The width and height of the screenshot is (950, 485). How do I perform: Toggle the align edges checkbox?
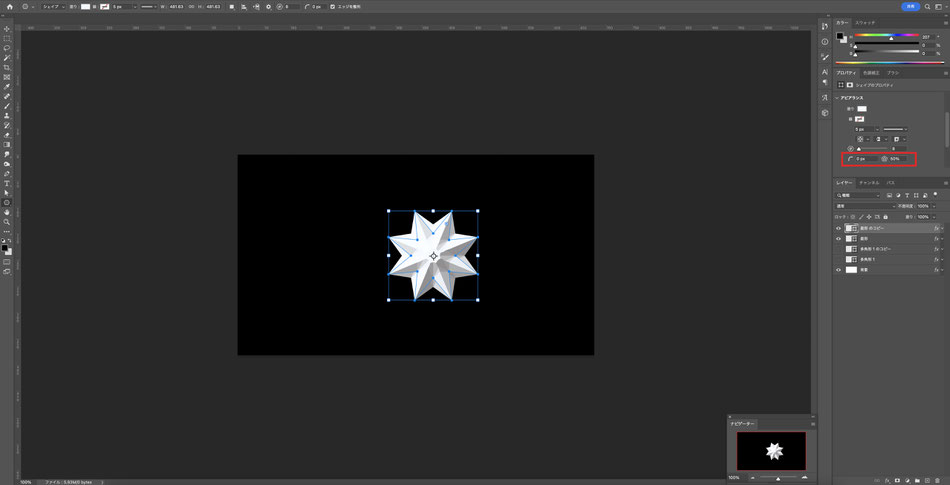[332, 7]
